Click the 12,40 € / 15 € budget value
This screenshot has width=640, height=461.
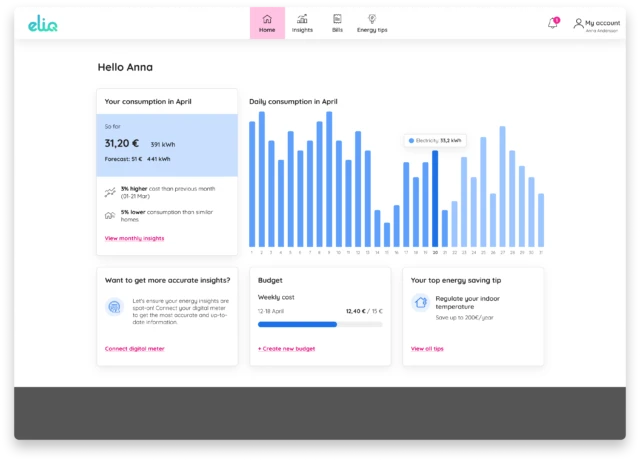click(364, 311)
